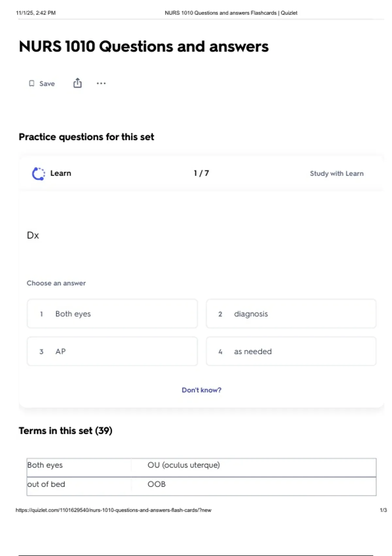Click the OOB definition cell
The width and height of the screenshot is (392, 556).
coord(156,484)
